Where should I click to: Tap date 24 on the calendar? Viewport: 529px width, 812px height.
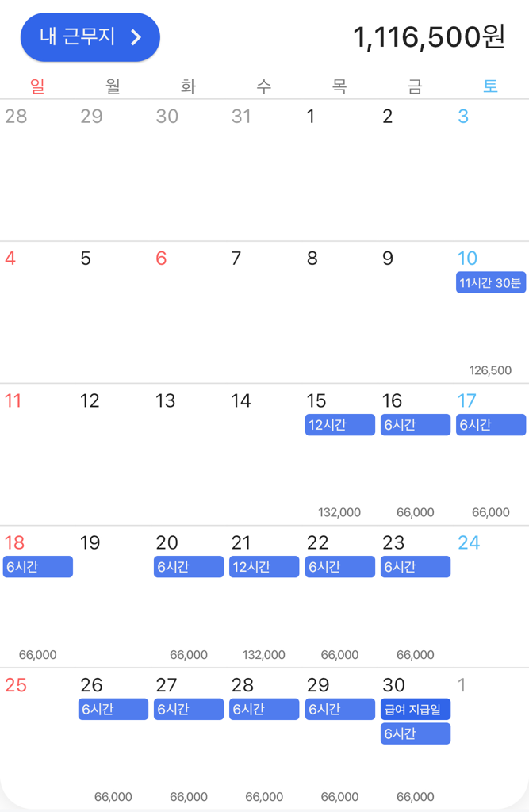coord(469,543)
